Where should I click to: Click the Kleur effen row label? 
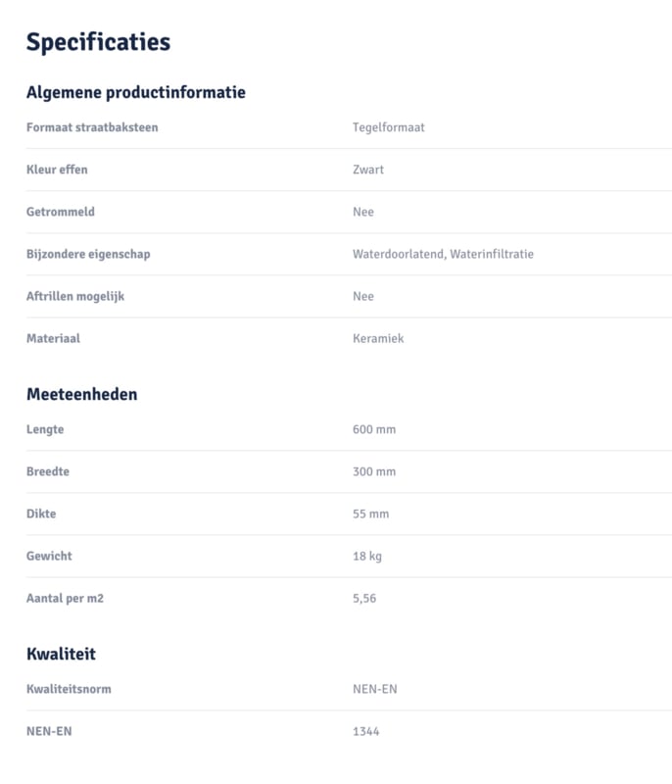(x=57, y=170)
